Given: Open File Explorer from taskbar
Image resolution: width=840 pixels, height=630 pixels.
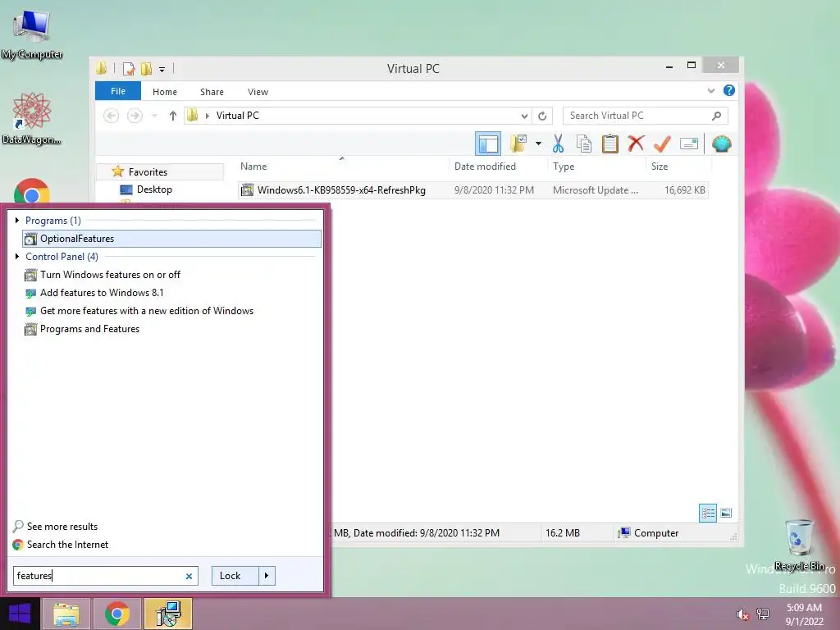Looking at the screenshot, I should 66,614.
